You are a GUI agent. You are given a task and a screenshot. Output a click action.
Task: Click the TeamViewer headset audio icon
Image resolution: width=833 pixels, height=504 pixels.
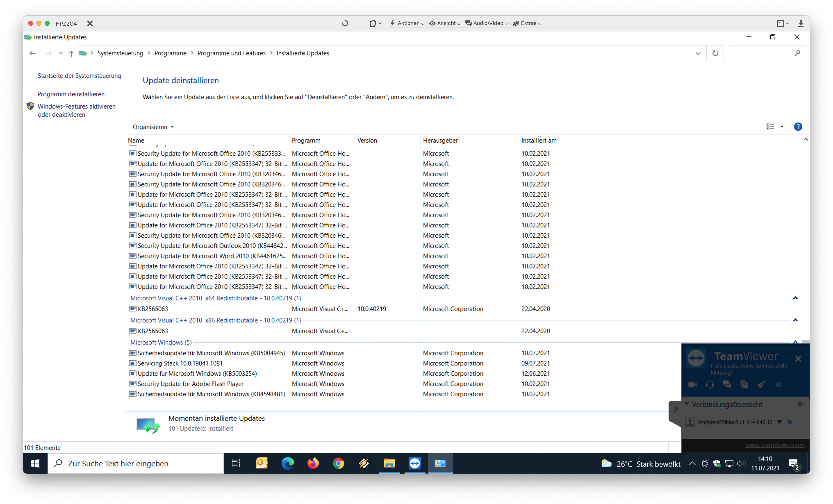(x=710, y=384)
